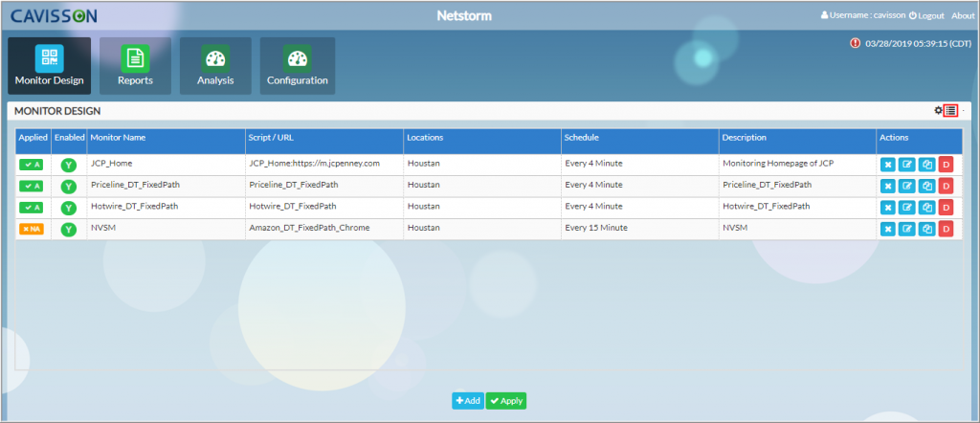Viewport: 980px width, 423px height.
Task: Click the edit icon for NVSM monitor
Action: point(907,230)
